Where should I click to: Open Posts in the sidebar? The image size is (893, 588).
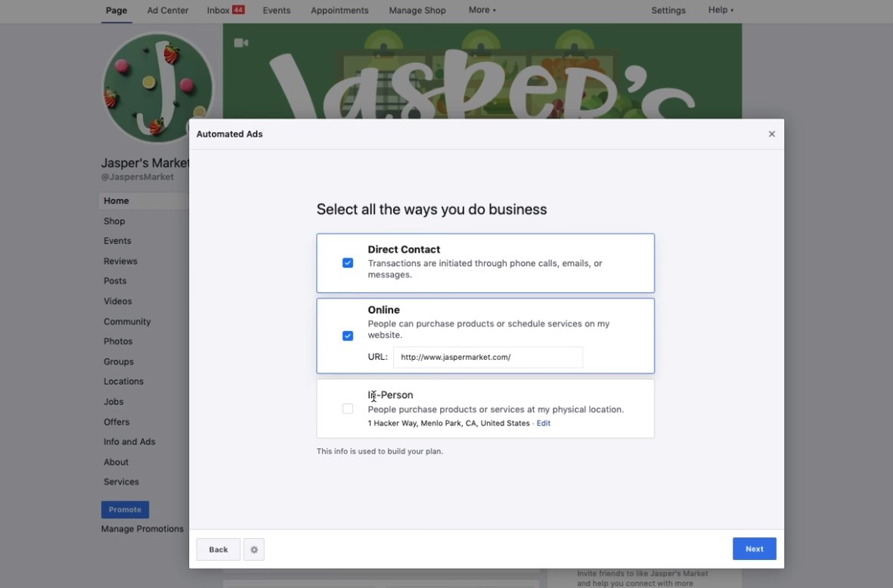pos(115,281)
